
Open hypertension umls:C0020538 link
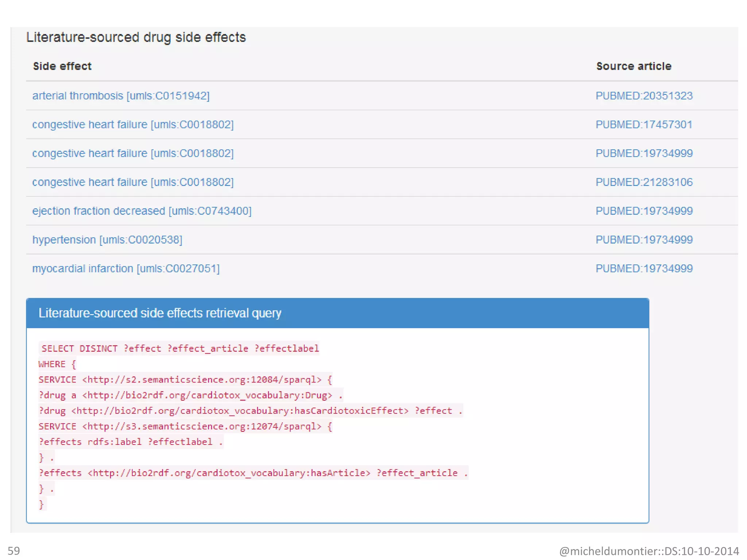coord(107,240)
